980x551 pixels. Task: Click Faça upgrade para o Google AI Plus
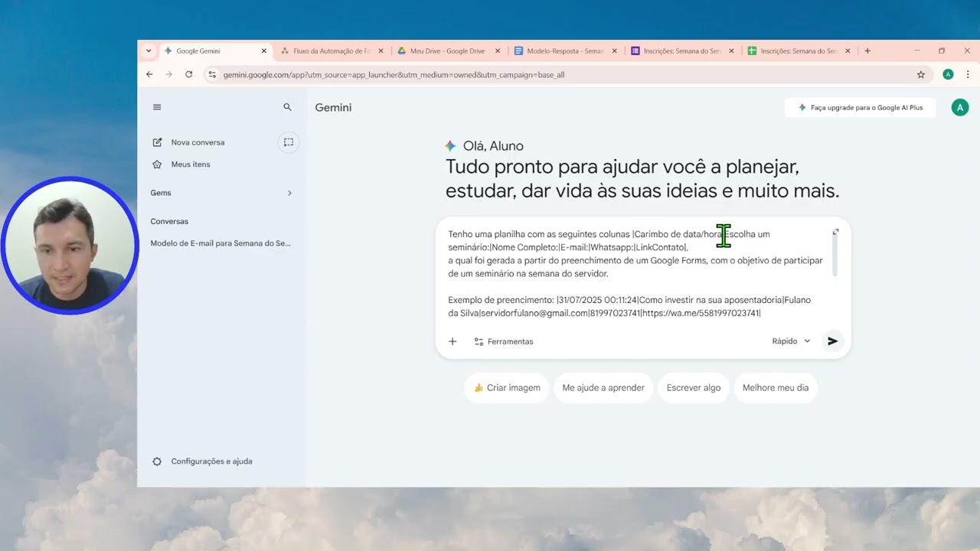coord(860,108)
